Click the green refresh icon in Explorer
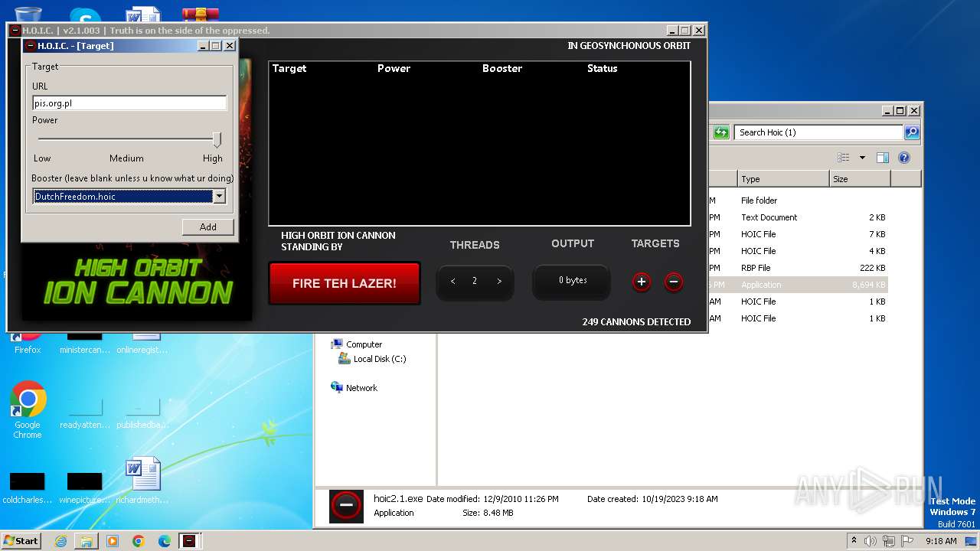The width and height of the screenshot is (980, 551). [720, 132]
